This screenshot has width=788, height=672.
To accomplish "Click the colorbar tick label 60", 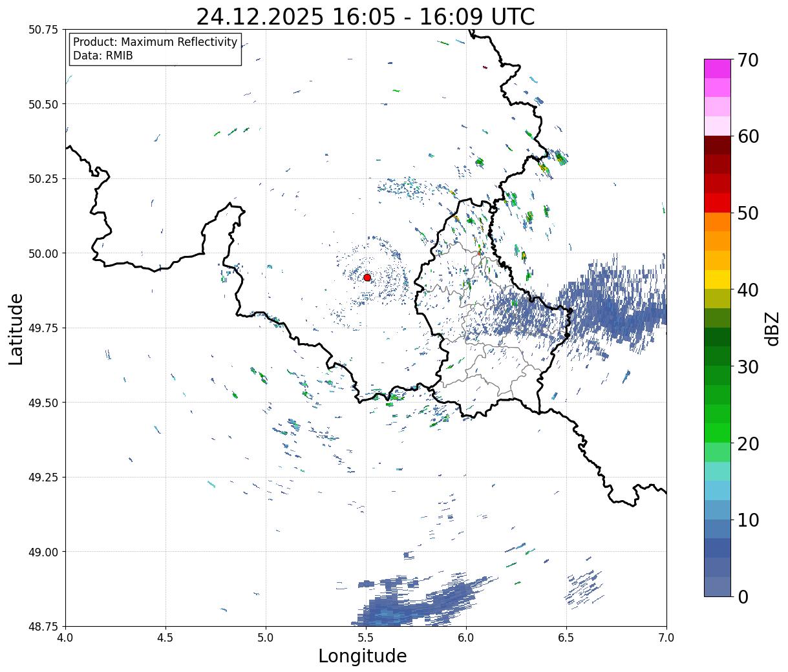I will [x=748, y=136].
